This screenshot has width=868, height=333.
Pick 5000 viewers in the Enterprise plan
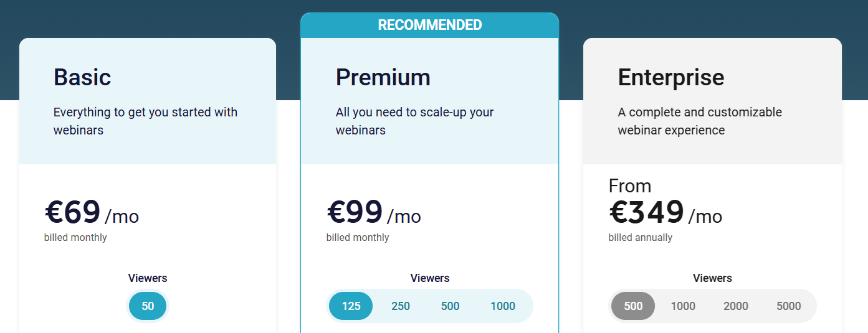pos(789,306)
